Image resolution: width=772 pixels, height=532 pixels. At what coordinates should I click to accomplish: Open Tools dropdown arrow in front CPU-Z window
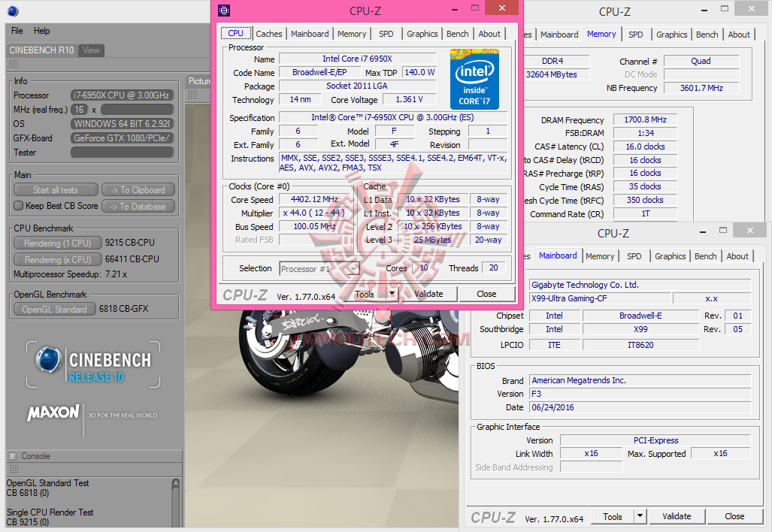(392, 295)
